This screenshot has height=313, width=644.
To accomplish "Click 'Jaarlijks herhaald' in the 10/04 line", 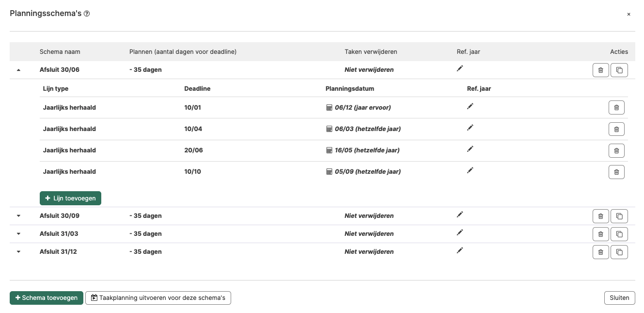I will coord(69,129).
